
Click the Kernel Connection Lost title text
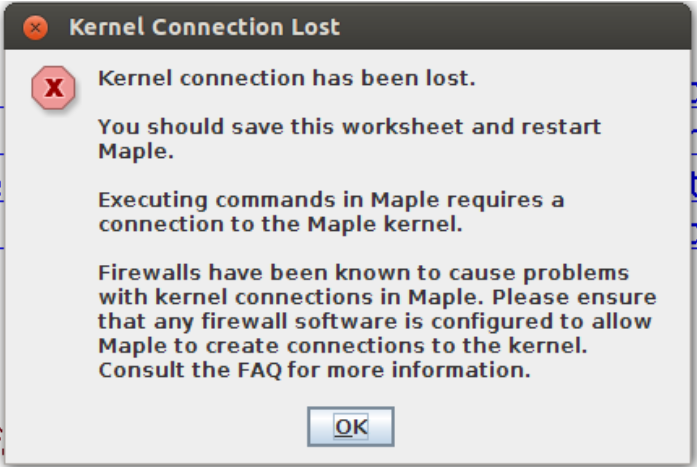pos(204,27)
